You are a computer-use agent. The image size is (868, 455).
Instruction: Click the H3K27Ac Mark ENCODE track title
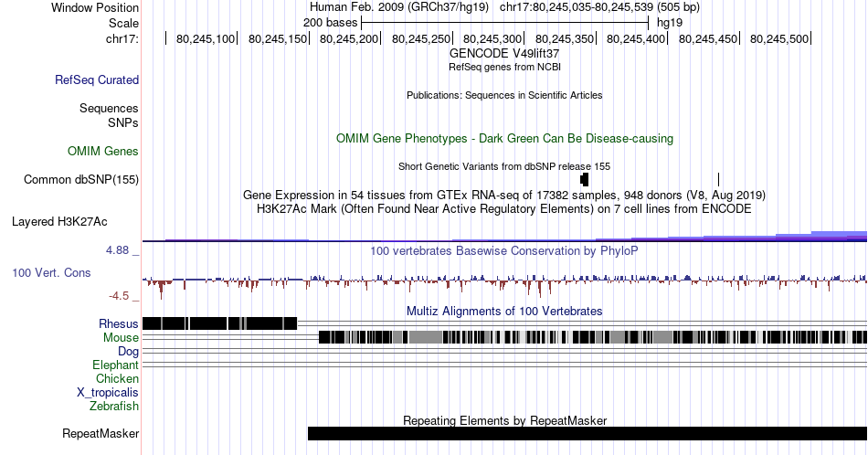coord(504,209)
